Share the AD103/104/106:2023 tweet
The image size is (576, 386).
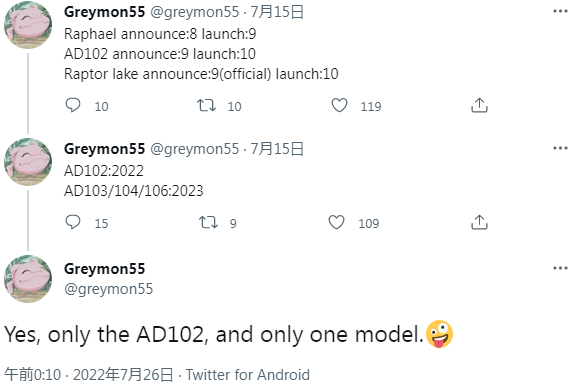pyautogui.click(x=479, y=222)
